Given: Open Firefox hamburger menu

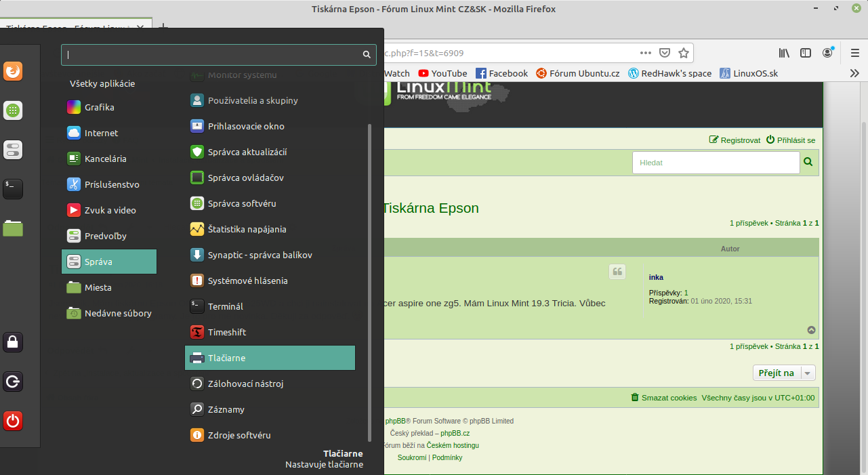Looking at the screenshot, I should 854,53.
